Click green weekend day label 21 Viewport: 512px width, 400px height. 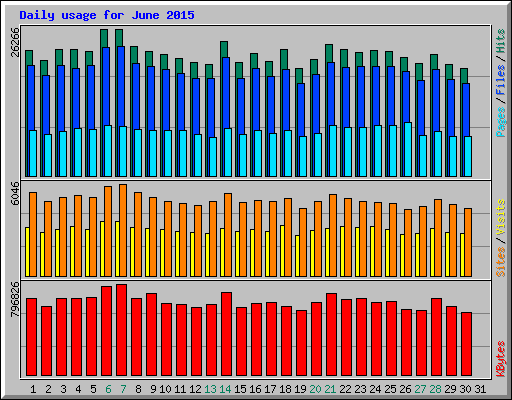330,389
